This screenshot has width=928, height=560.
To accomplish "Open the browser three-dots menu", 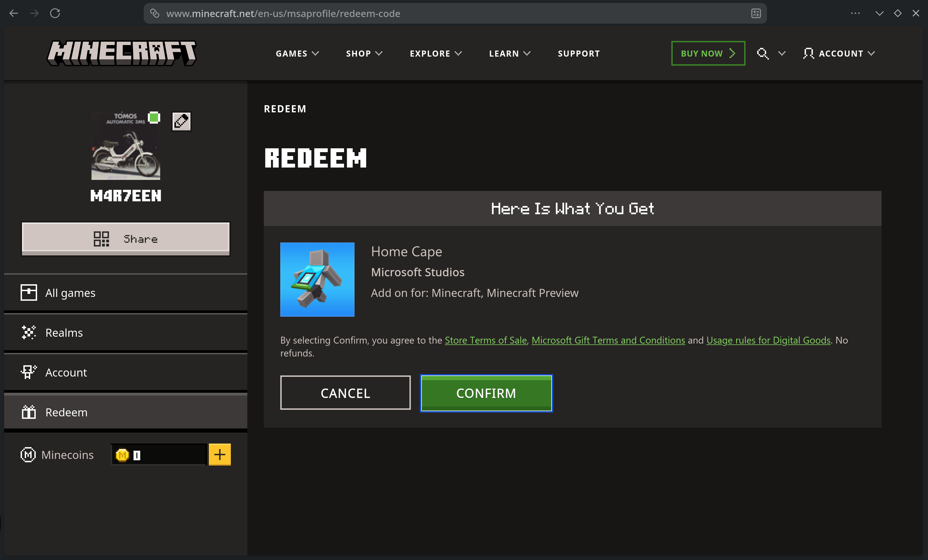I will [x=855, y=13].
